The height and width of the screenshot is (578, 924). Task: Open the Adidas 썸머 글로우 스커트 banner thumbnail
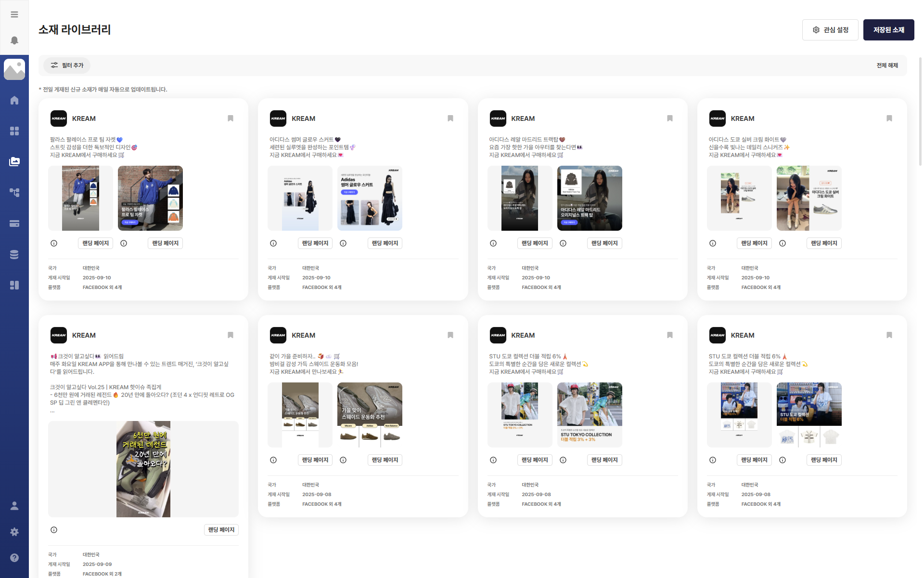pyautogui.click(x=370, y=198)
